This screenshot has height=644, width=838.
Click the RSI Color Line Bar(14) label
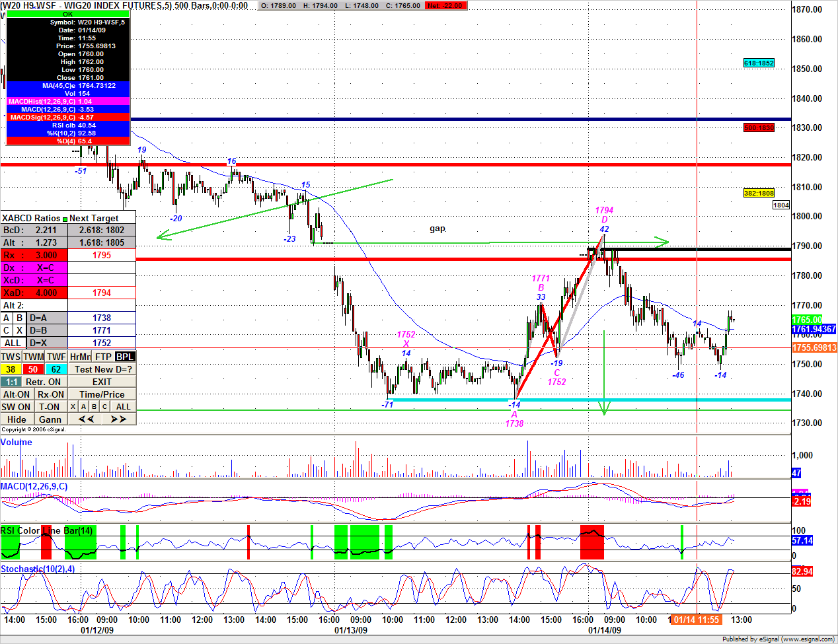tap(47, 530)
